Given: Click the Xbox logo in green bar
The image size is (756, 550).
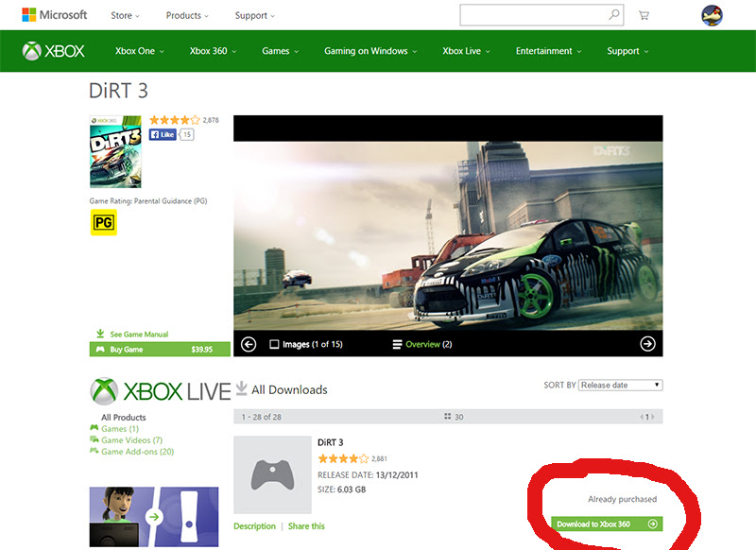Looking at the screenshot, I should coord(54,51).
